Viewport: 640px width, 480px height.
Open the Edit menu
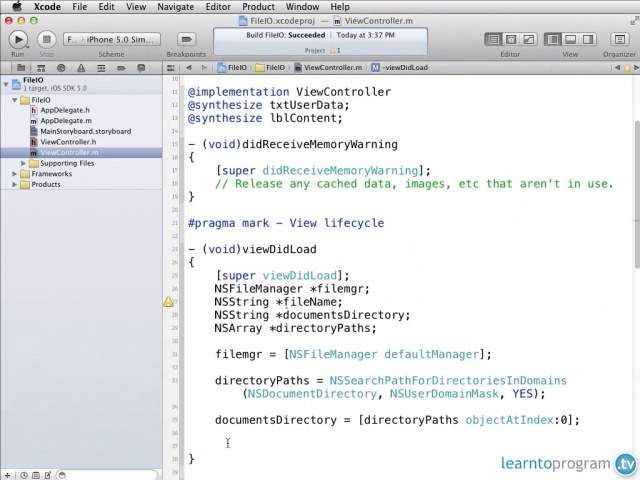[107, 7]
